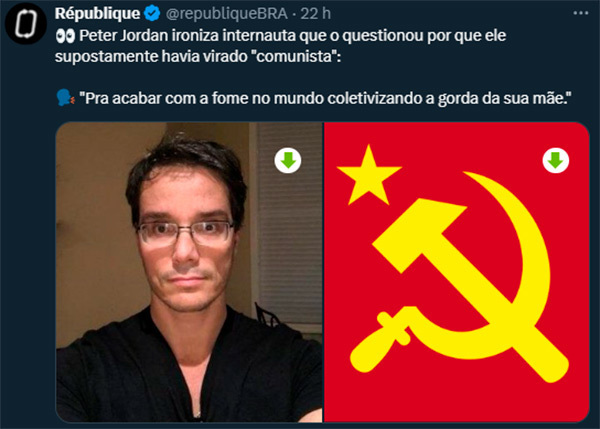
Task: Click the blue verified badge
Action: 152,14
